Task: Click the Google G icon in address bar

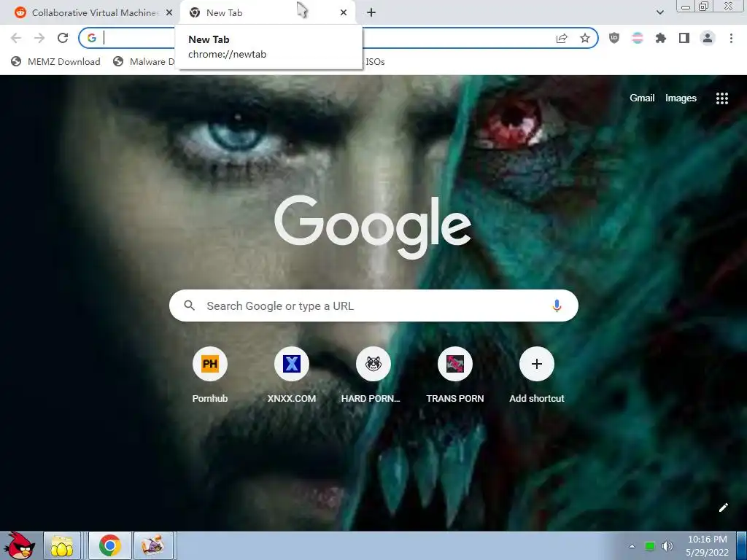Action: 91,38
